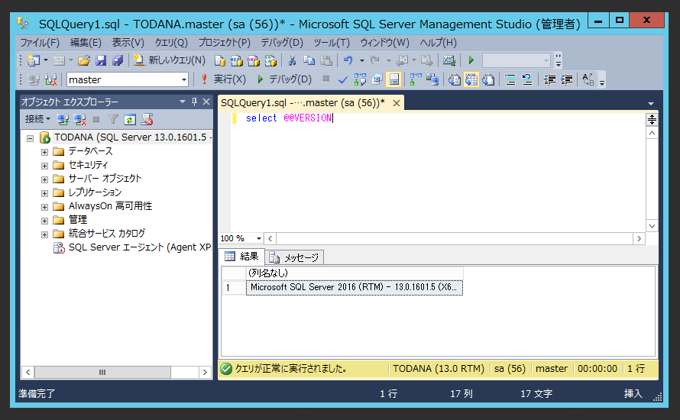Open the ファイル(F) menu

click(x=40, y=43)
